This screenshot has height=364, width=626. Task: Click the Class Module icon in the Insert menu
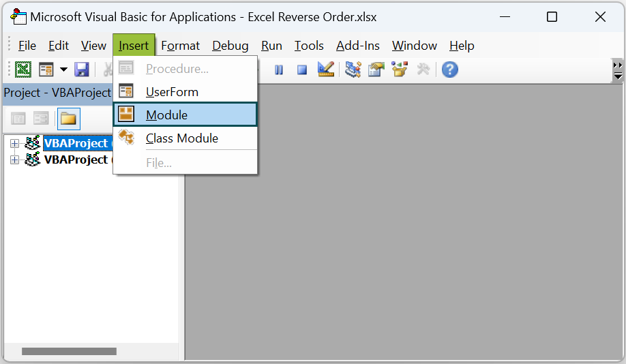click(127, 137)
